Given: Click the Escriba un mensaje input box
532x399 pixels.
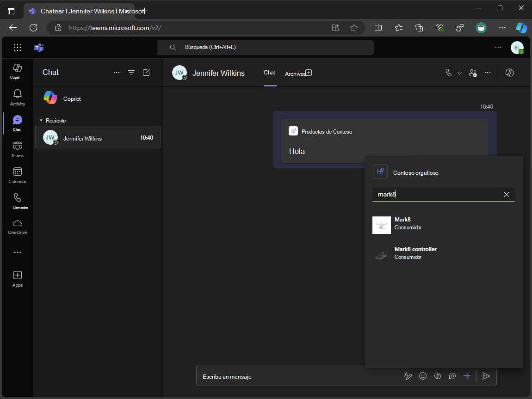Looking at the screenshot, I should 296,377.
